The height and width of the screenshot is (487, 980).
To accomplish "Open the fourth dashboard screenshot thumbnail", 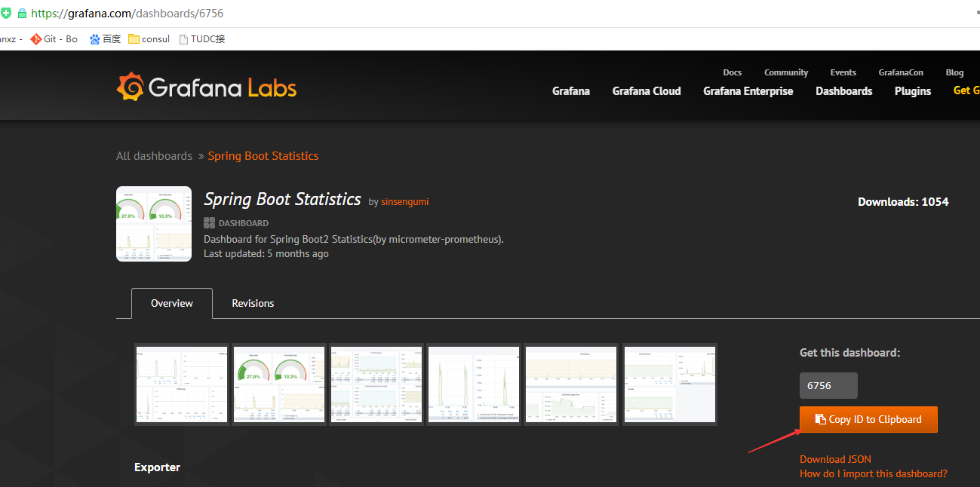I will (x=474, y=384).
